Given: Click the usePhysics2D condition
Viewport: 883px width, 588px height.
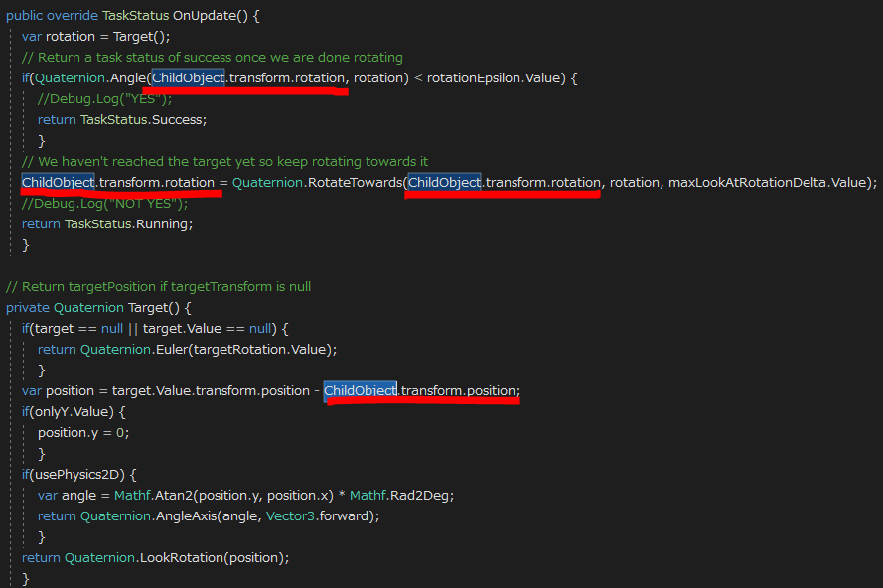Looking at the screenshot, I should [78, 474].
